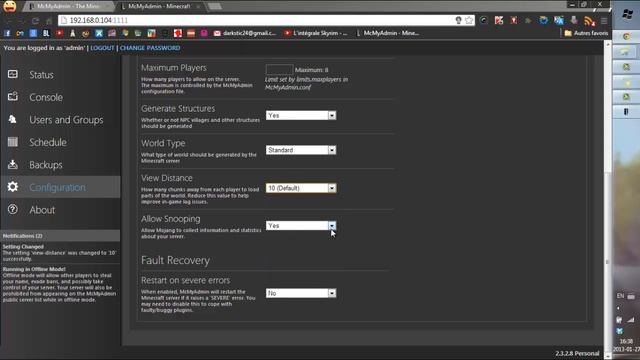
Task: Open the Autres favoris folder
Action: pos(586,33)
